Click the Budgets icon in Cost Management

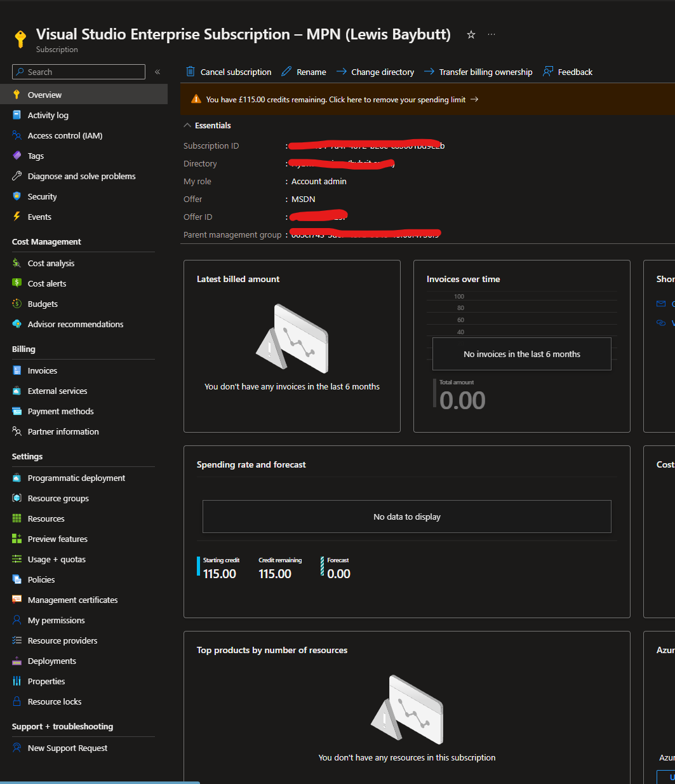pos(17,304)
